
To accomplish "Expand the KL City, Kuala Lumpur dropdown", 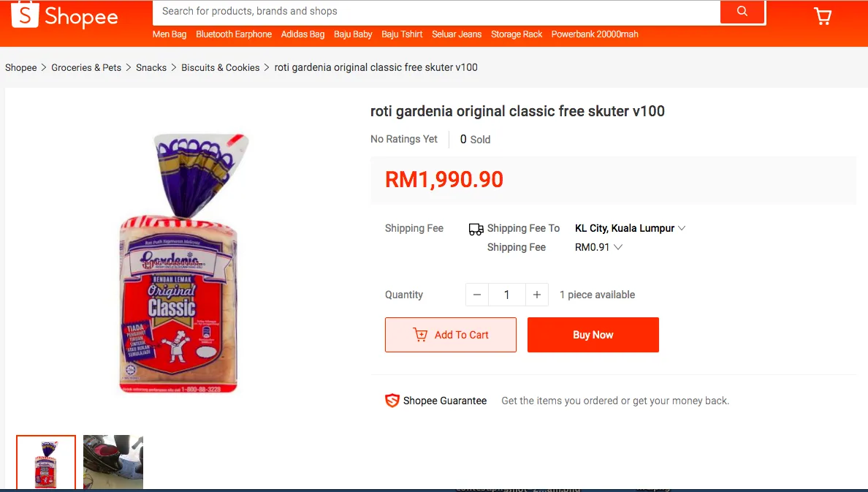I will coord(630,228).
